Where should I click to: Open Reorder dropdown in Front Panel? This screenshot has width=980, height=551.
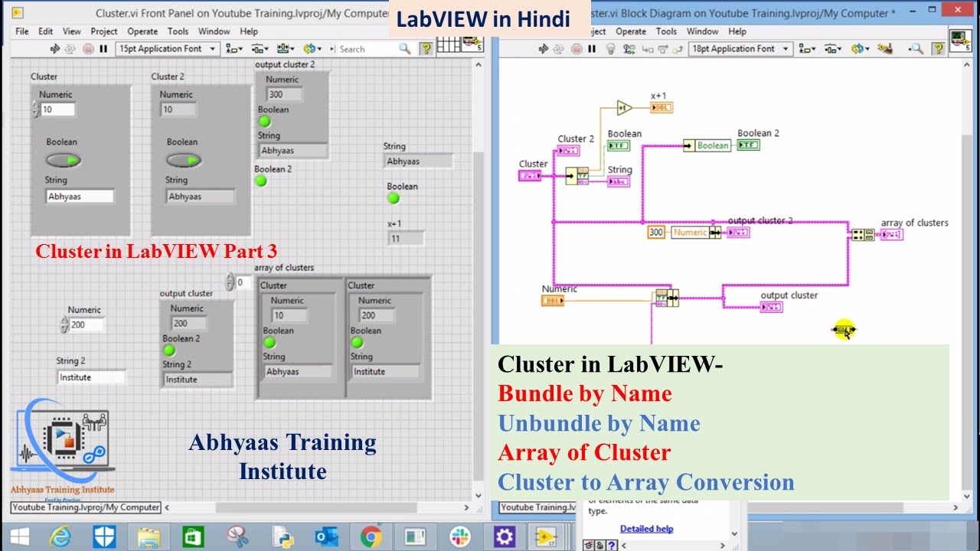(312, 48)
